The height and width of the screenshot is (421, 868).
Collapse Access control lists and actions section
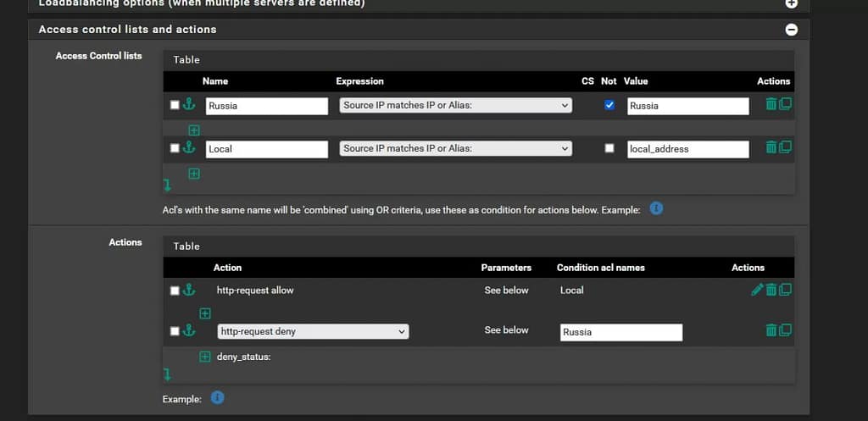tap(791, 30)
